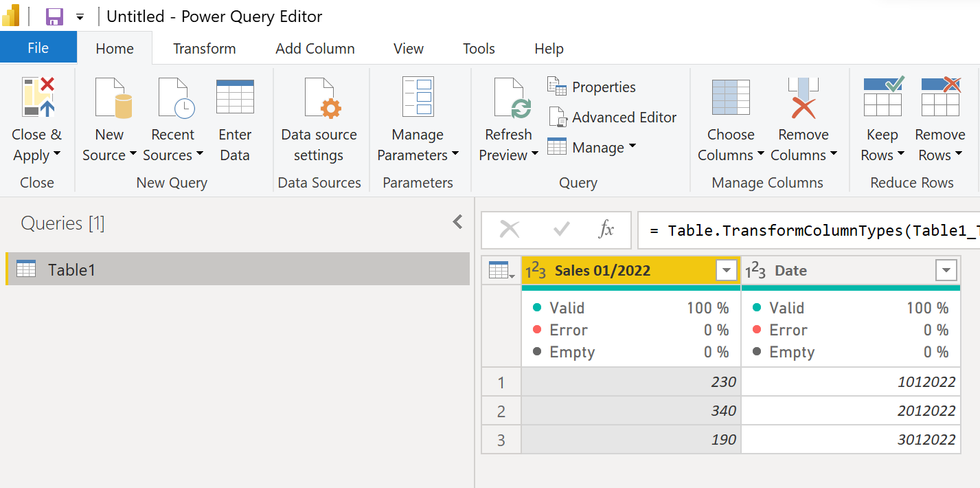Expand the Keep Rows dropdown arrow
980x488 pixels.
900,155
